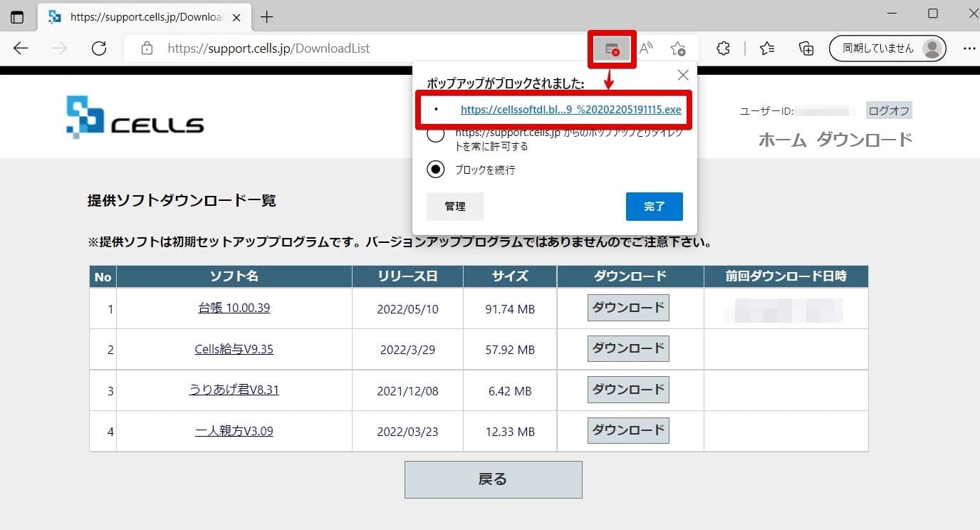Close the popup blocked dialog X
Image resolution: width=980 pixels, height=530 pixels.
(x=682, y=75)
